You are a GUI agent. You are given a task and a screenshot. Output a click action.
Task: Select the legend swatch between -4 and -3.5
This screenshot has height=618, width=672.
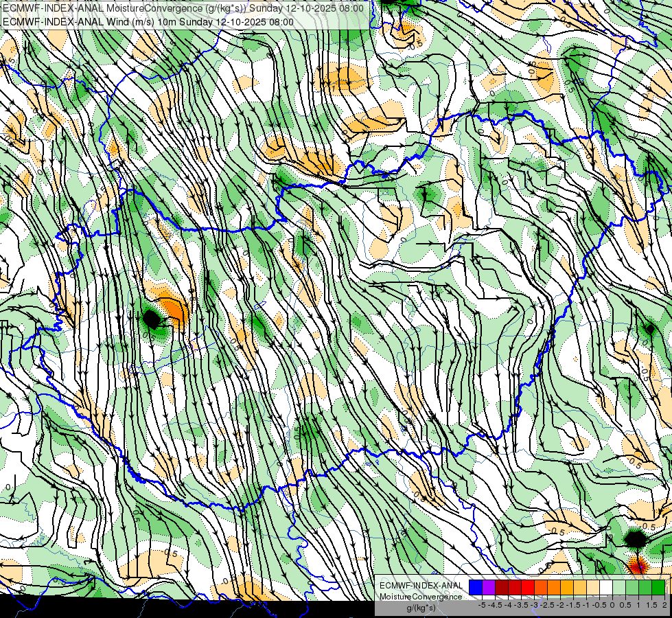(x=515, y=587)
